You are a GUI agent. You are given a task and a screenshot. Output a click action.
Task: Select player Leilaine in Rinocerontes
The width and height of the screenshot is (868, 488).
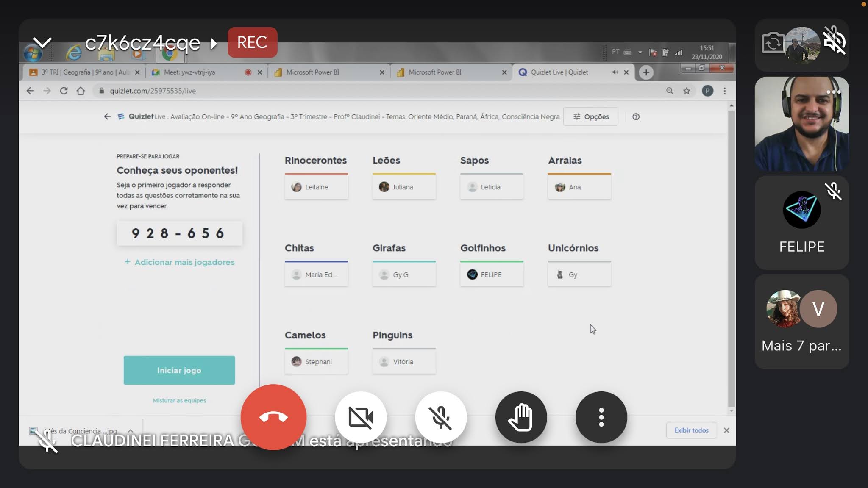[316, 187]
